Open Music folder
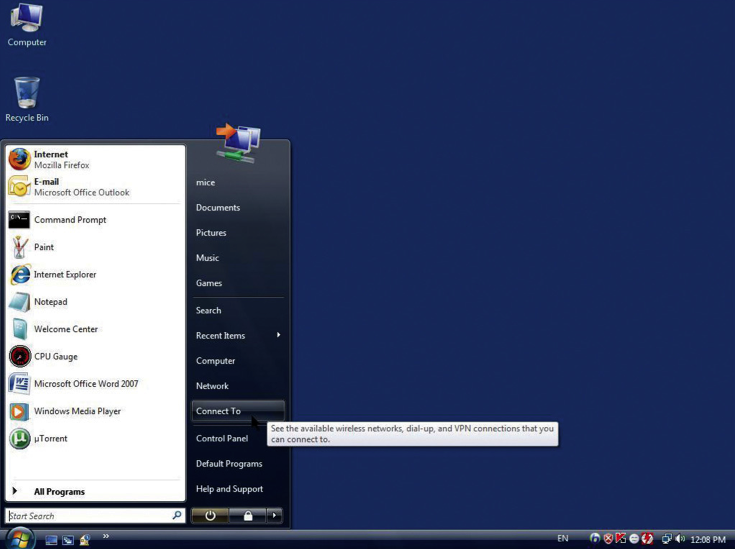Screen dimensions: 735x549 238,258
